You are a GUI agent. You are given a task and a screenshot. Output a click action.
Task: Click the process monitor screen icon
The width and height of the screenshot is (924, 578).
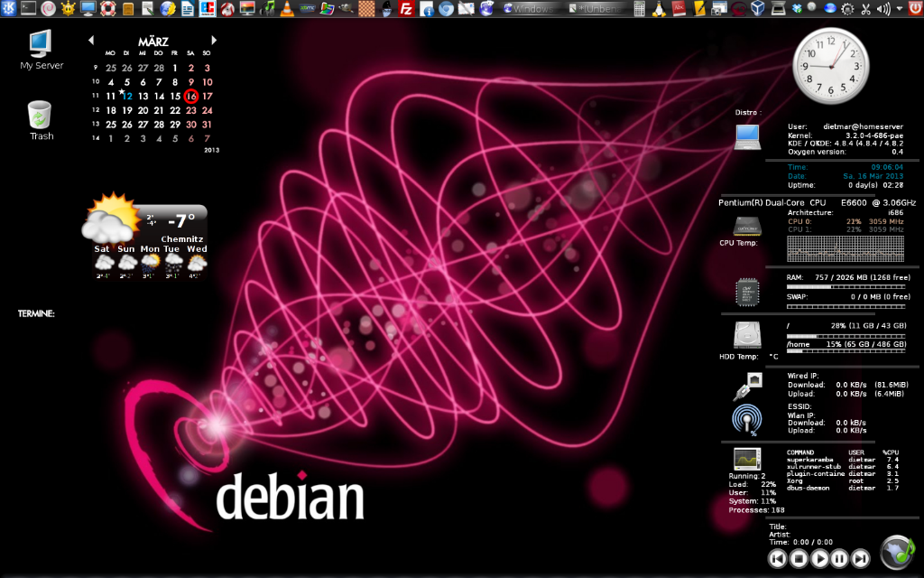(x=747, y=458)
